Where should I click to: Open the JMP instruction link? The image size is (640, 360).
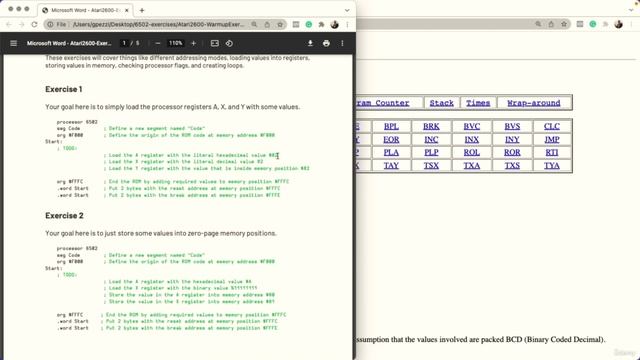click(551, 140)
